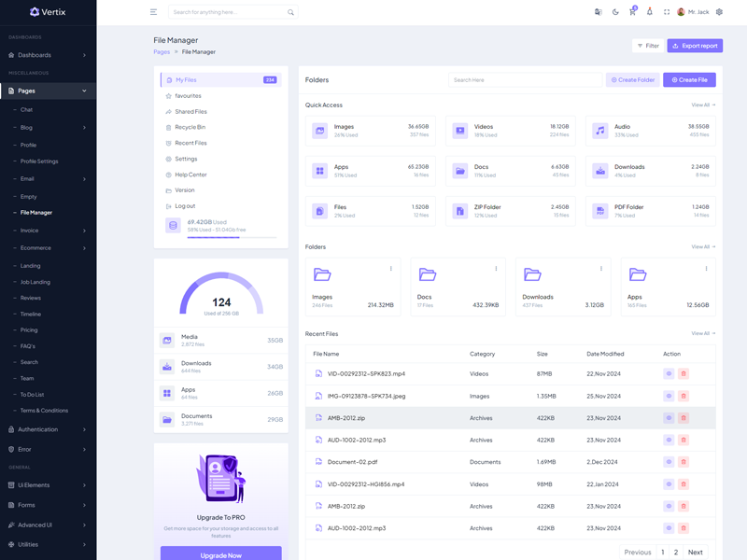747x560 pixels.
Task: Open Shared Files in the file menu
Action: pos(190,112)
